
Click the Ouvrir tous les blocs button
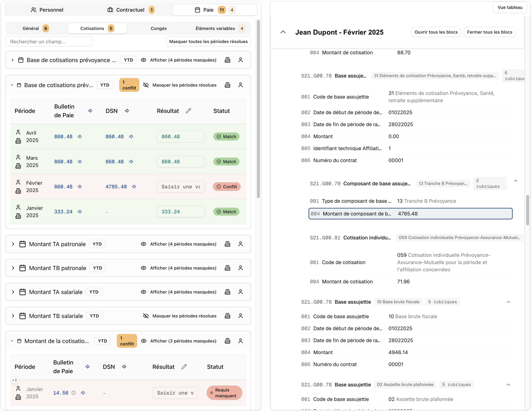coord(436,32)
